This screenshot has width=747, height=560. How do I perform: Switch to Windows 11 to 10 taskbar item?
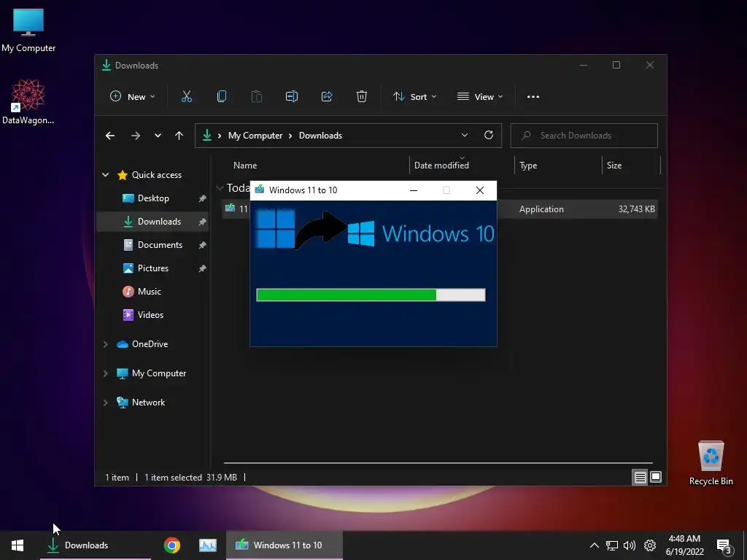point(285,545)
